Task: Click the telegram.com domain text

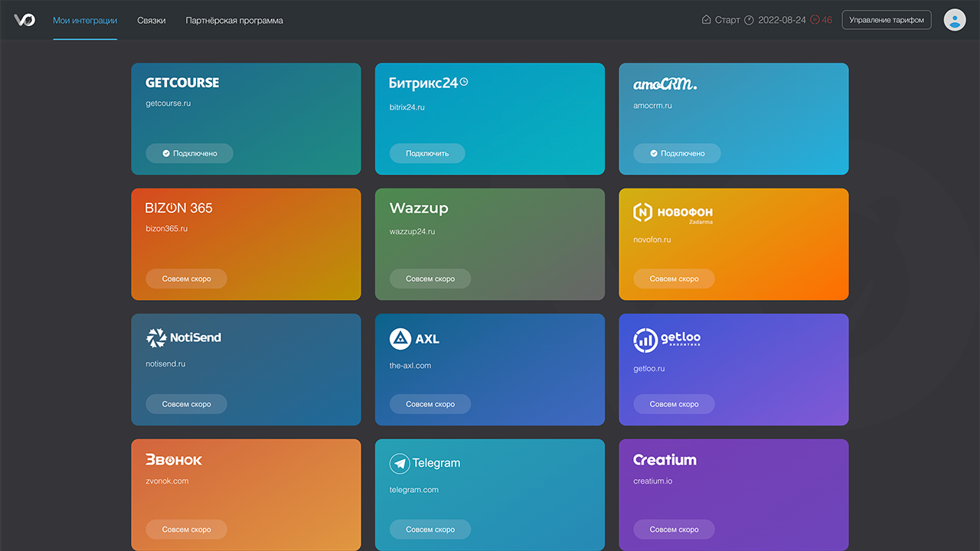Action: pos(413,490)
